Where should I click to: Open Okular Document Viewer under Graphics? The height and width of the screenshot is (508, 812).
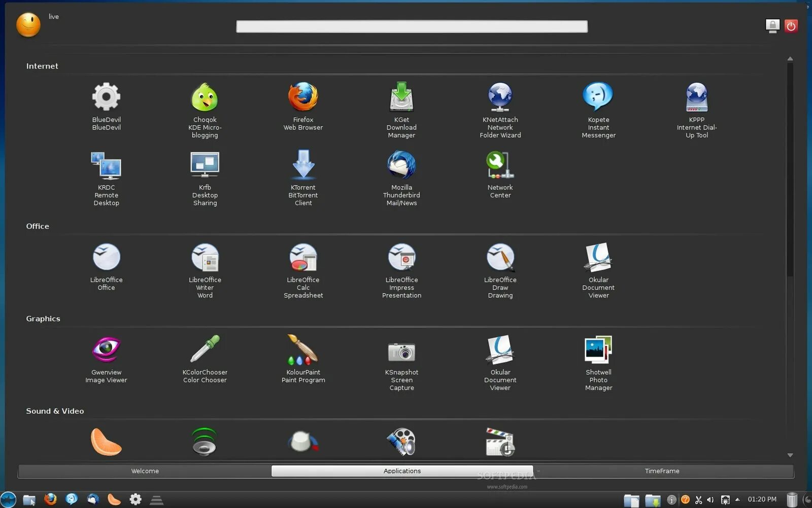pos(500,363)
